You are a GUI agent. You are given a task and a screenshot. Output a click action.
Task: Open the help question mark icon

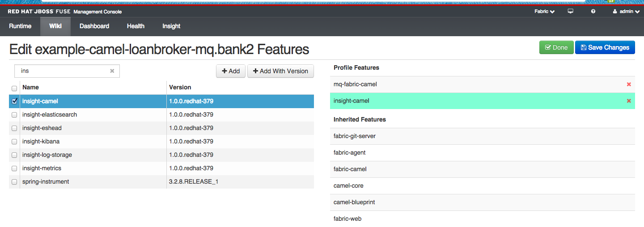(593, 12)
